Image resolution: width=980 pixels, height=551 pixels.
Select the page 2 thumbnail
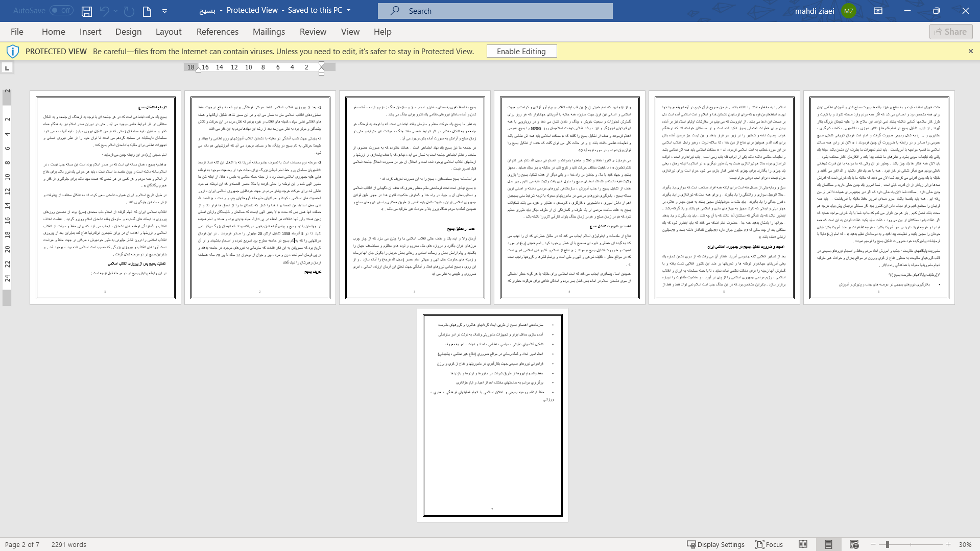(x=260, y=198)
